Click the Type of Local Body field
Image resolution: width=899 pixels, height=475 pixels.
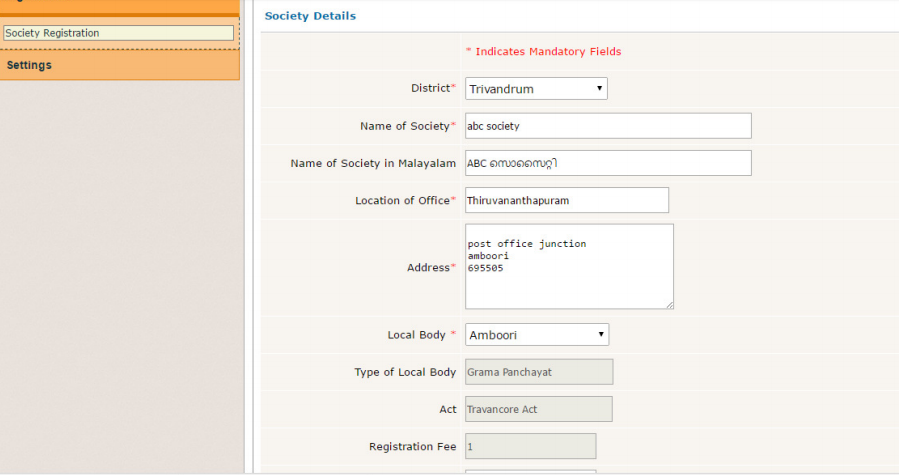pyautogui.click(x=538, y=372)
